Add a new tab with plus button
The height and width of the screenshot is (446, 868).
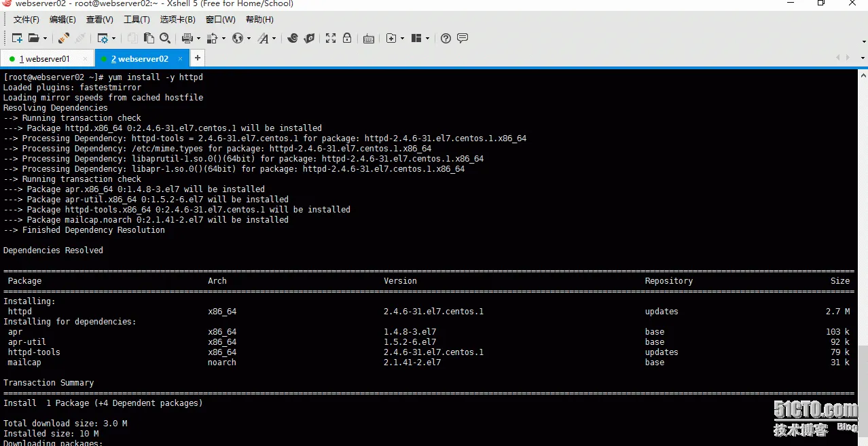click(198, 58)
